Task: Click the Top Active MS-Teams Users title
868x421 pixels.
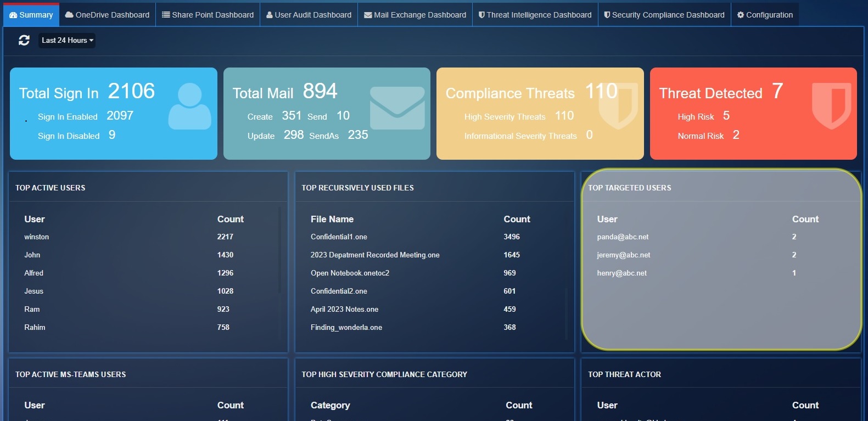Action: click(71, 374)
